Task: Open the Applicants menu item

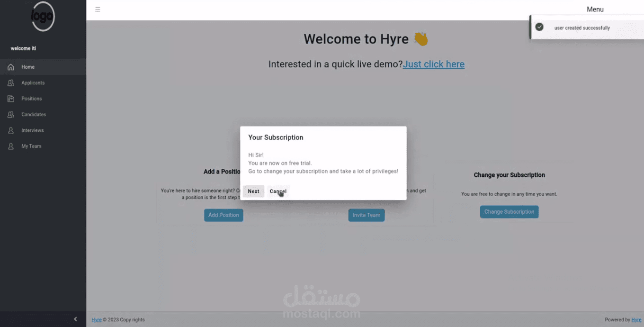Action: (43, 83)
